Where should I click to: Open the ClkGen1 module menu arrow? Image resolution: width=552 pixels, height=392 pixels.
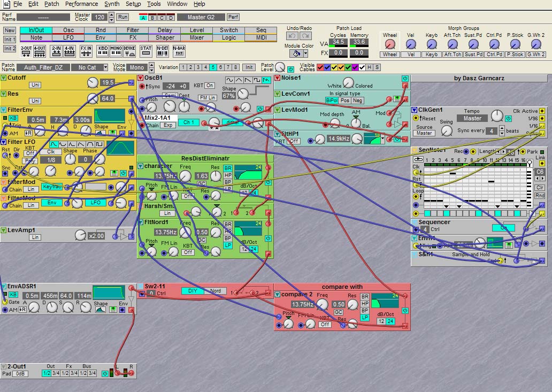tap(415, 110)
